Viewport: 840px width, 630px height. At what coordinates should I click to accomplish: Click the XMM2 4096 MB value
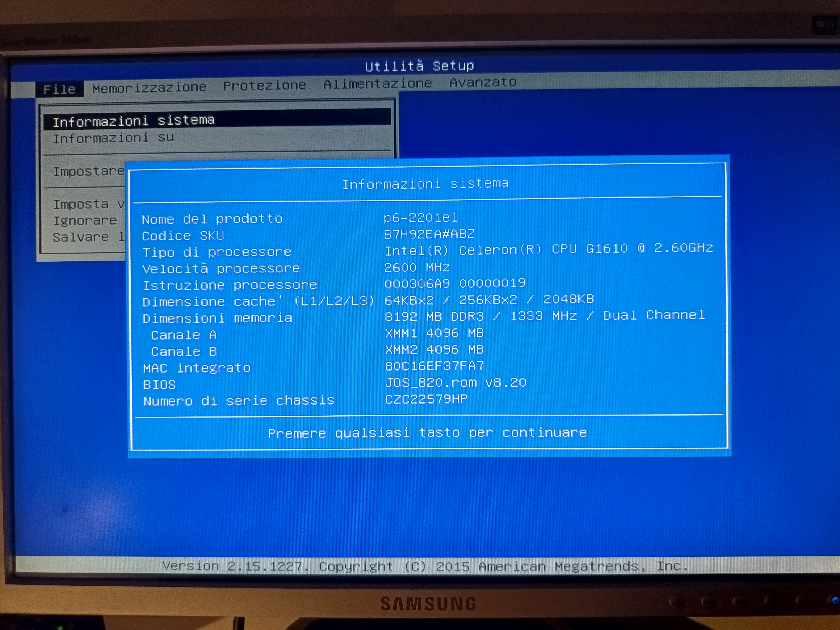[x=434, y=349]
